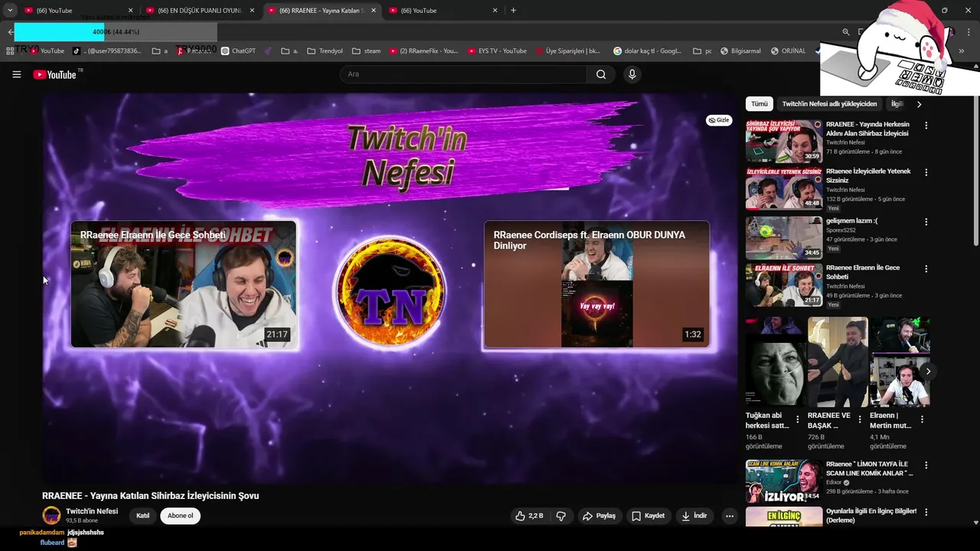The image size is (980, 551).
Task: Open the ORJİNAL bookmark
Action: tap(788, 51)
